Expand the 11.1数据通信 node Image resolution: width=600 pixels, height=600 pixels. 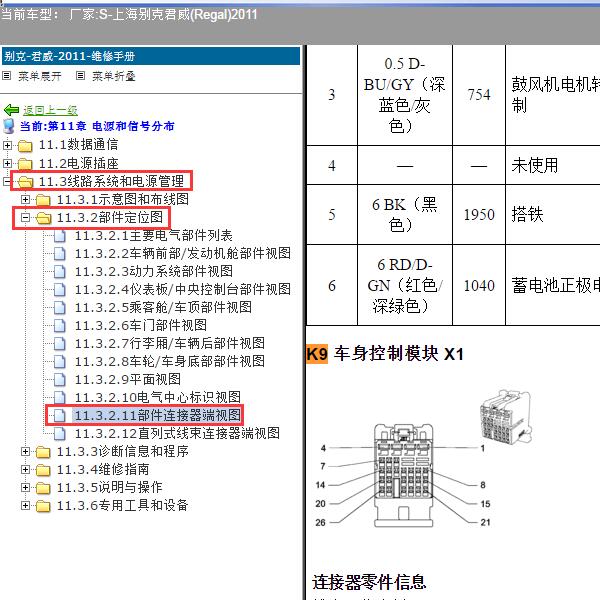click(x=7, y=145)
